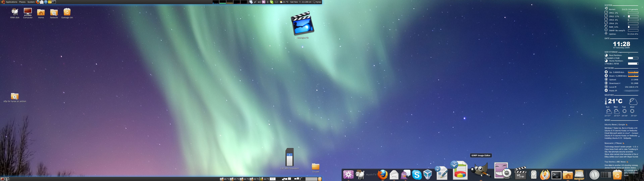Click the Top Stories | ABC News heading
Image resolution: width=644 pixels, height=181 pixels.
tap(615, 162)
